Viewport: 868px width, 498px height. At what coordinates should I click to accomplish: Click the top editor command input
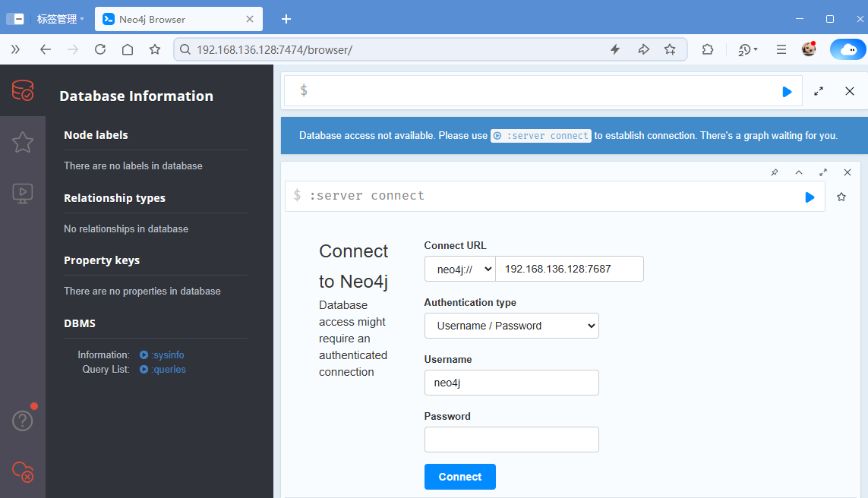point(542,91)
